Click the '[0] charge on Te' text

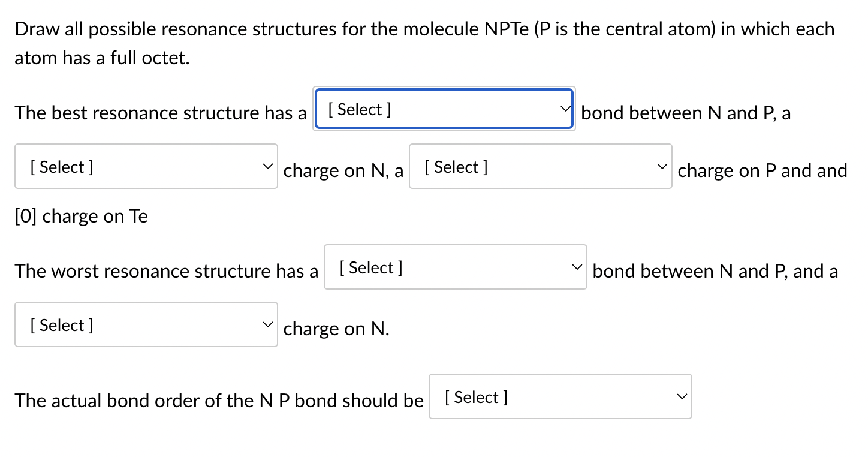[82, 216]
